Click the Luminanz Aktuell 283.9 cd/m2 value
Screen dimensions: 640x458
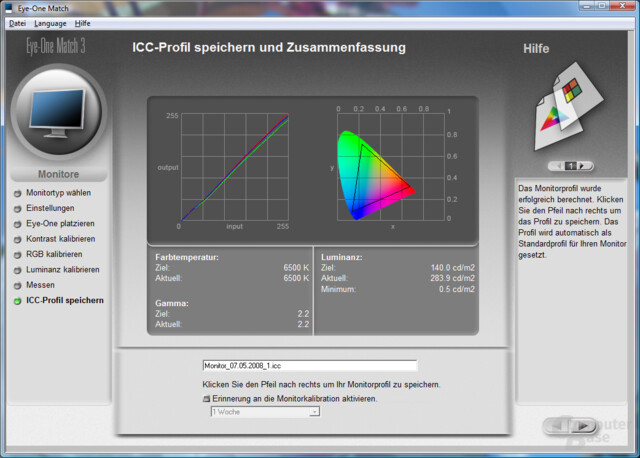[452, 278]
